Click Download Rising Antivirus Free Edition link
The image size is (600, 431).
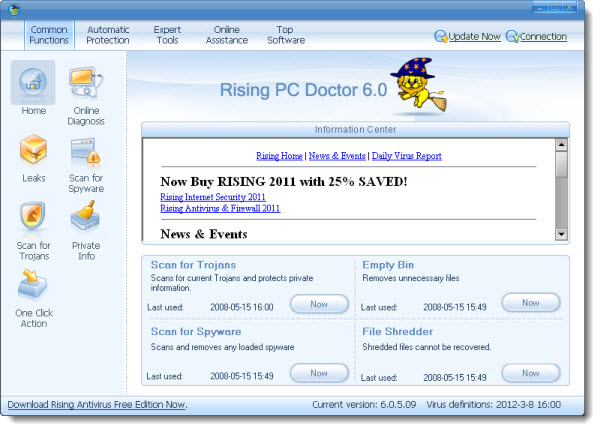click(97, 405)
